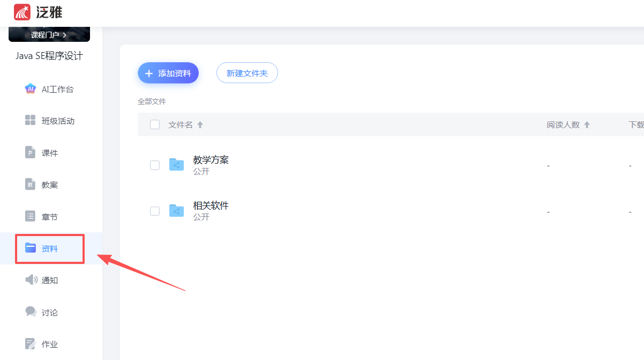Screen dimensions: 644x360
Task: Click the 新建文件夹 button
Action: pyautogui.click(x=247, y=73)
